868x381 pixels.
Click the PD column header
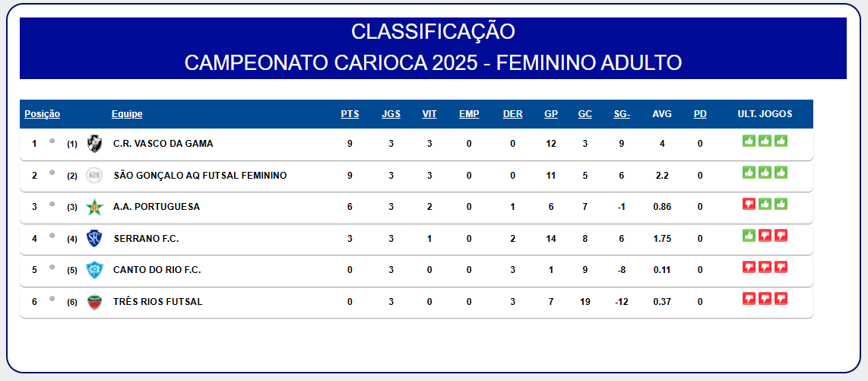[700, 114]
